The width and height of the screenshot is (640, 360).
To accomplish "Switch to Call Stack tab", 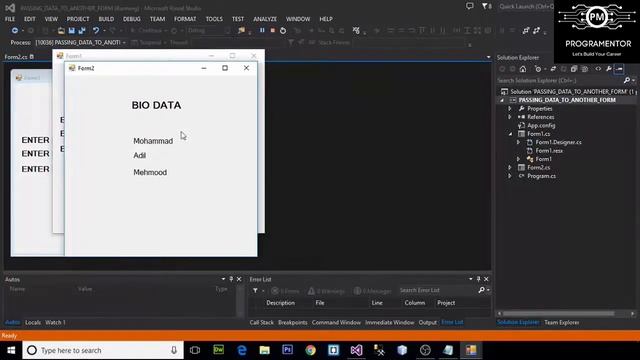I will pyautogui.click(x=262, y=322).
